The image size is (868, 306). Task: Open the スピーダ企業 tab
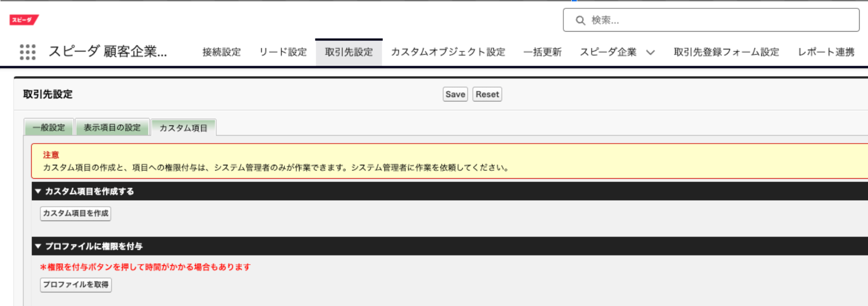pyautogui.click(x=608, y=52)
